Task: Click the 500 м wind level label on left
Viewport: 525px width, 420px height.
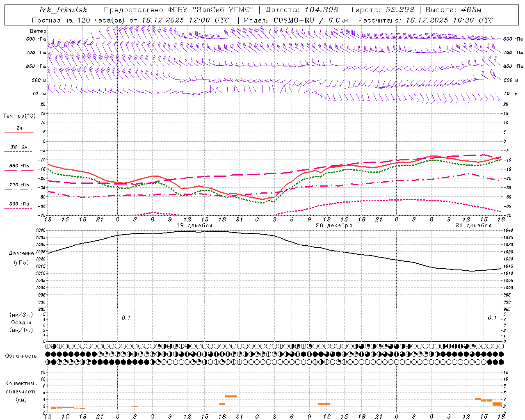Action: pyautogui.click(x=39, y=80)
